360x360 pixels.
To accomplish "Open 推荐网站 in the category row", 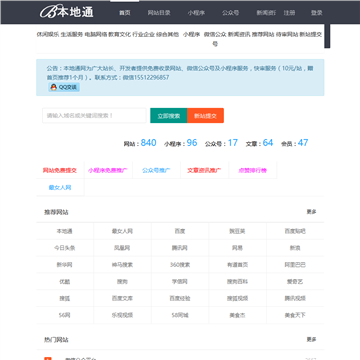I will (263, 34).
